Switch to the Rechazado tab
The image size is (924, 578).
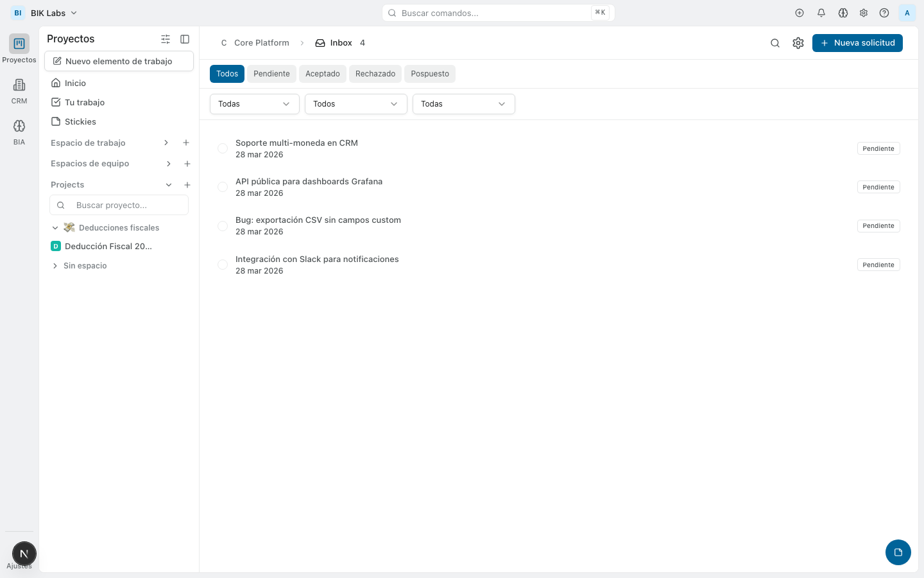[x=375, y=74]
